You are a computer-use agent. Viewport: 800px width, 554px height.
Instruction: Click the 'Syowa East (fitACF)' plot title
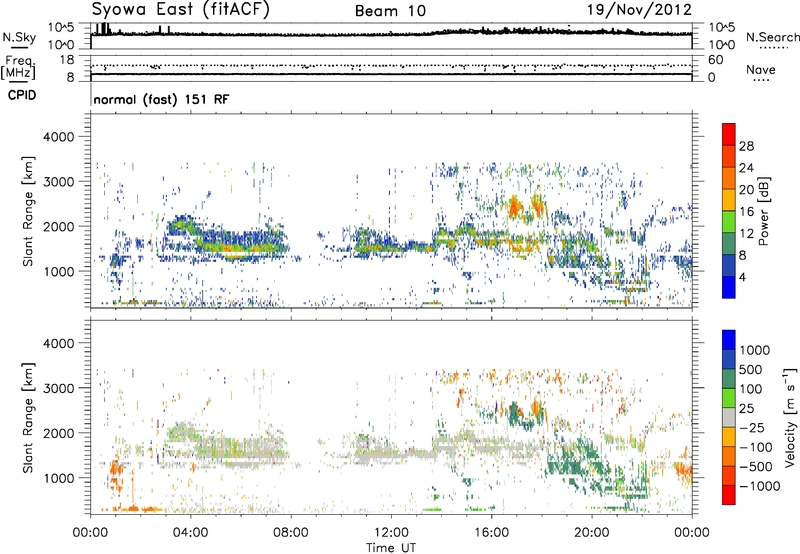coord(181,10)
